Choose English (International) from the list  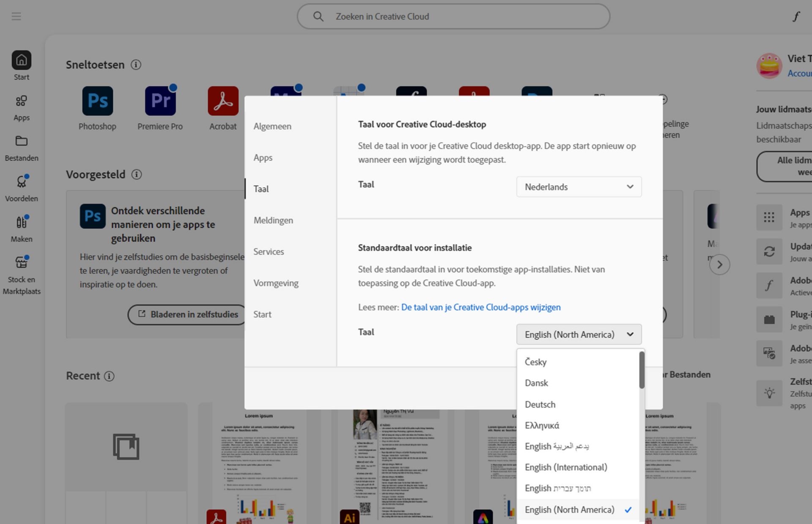click(x=566, y=467)
